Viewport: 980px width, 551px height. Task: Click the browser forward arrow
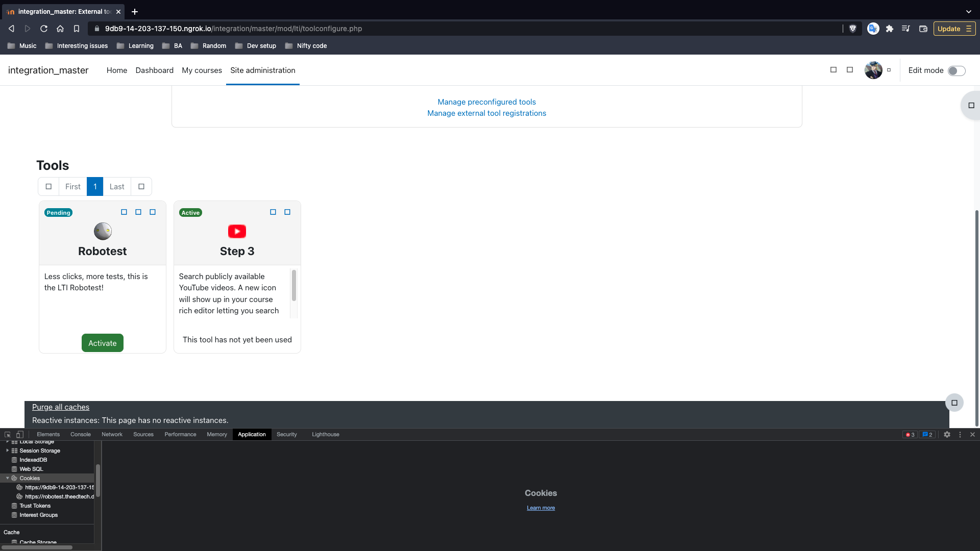(x=28, y=29)
